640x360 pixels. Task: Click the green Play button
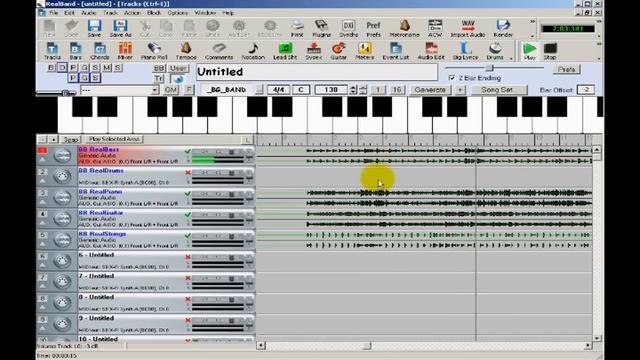pyautogui.click(x=529, y=51)
